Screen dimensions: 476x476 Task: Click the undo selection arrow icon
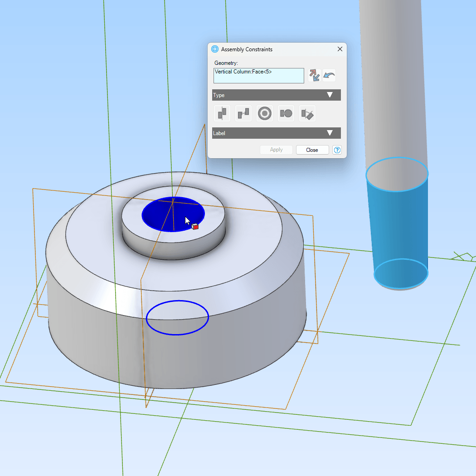pyautogui.click(x=329, y=75)
